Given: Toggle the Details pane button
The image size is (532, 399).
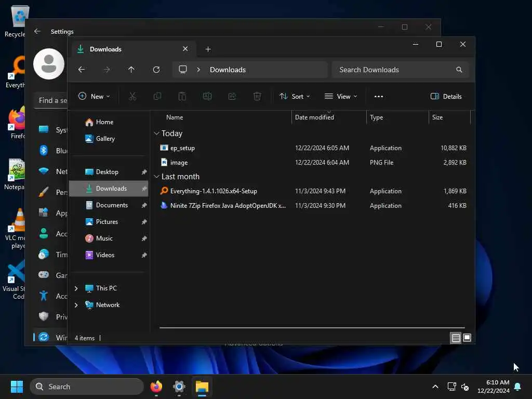Looking at the screenshot, I should tap(446, 96).
